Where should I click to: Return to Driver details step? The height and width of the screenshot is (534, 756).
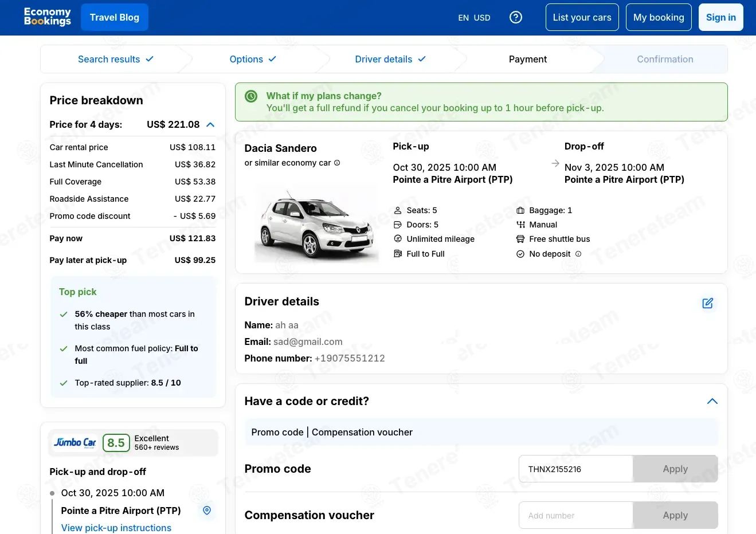pos(390,59)
